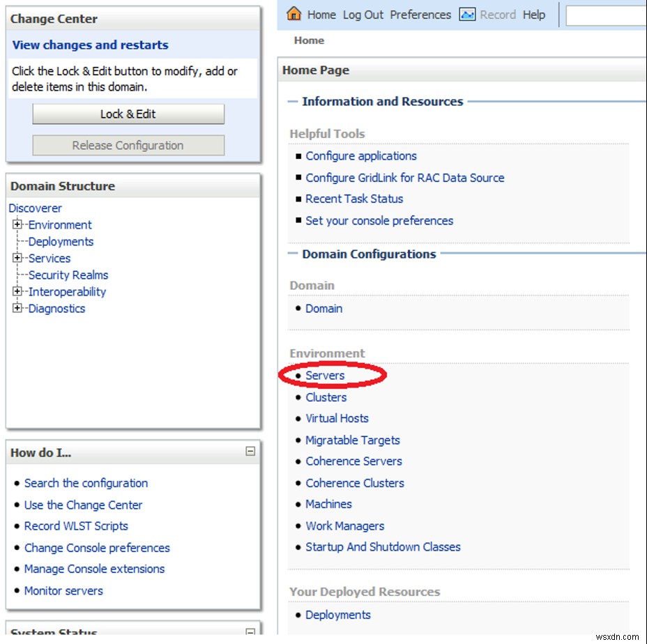Click the Lock & Edit button
Image resolution: width=647 pixels, height=644 pixels.
[128, 114]
